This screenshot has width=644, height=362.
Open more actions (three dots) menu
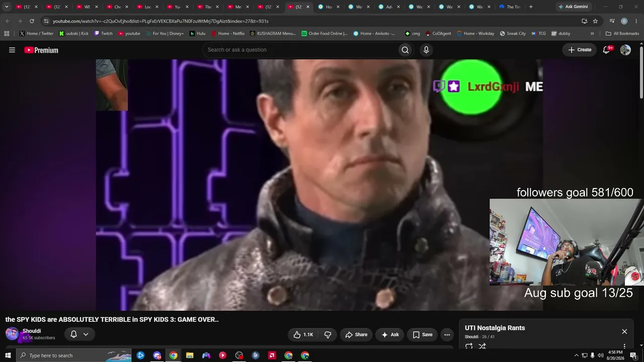447,334
